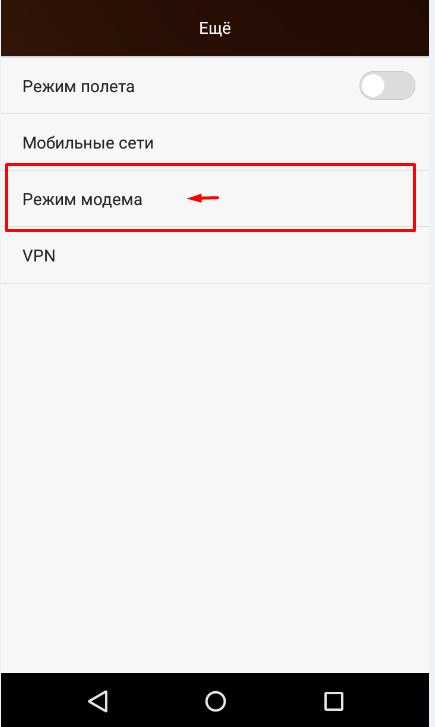Click the blank row space right of VPN
The image size is (435, 727).
point(241,255)
